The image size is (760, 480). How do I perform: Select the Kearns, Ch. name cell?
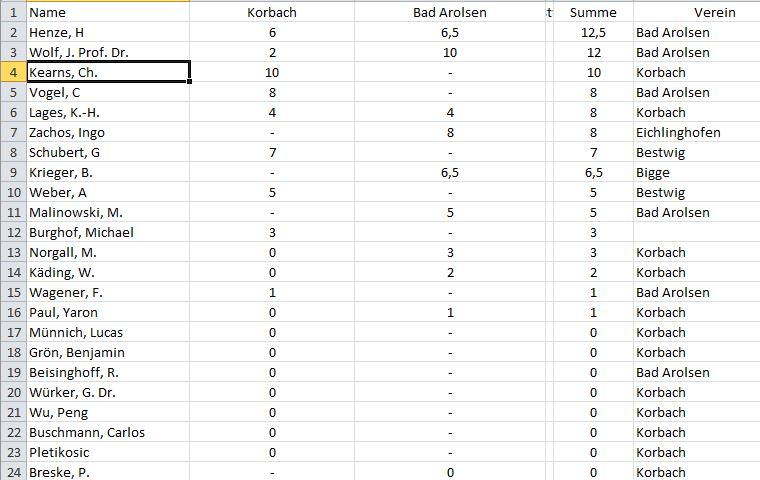(108, 72)
